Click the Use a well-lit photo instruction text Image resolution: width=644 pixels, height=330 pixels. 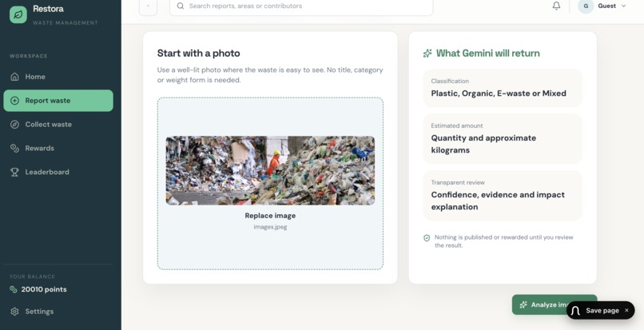coord(270,75)
